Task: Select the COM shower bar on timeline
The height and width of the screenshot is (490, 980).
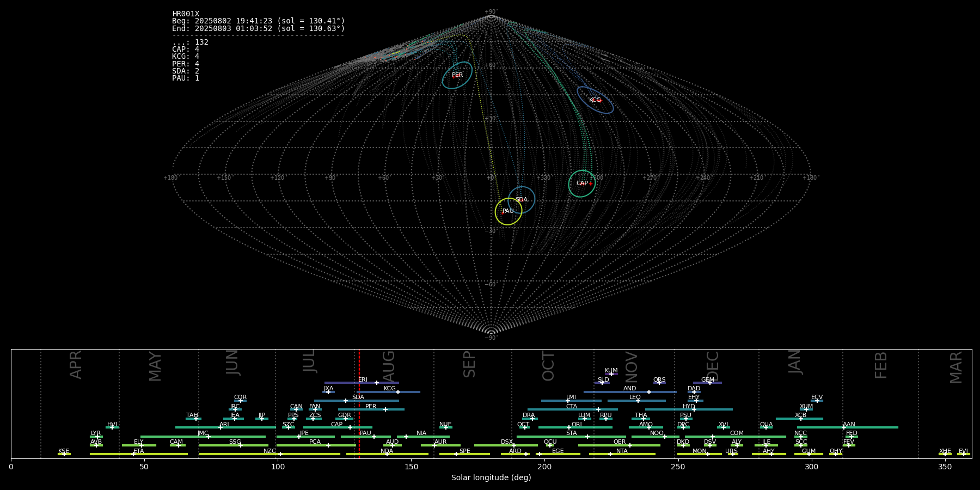Action: point(736,437)
